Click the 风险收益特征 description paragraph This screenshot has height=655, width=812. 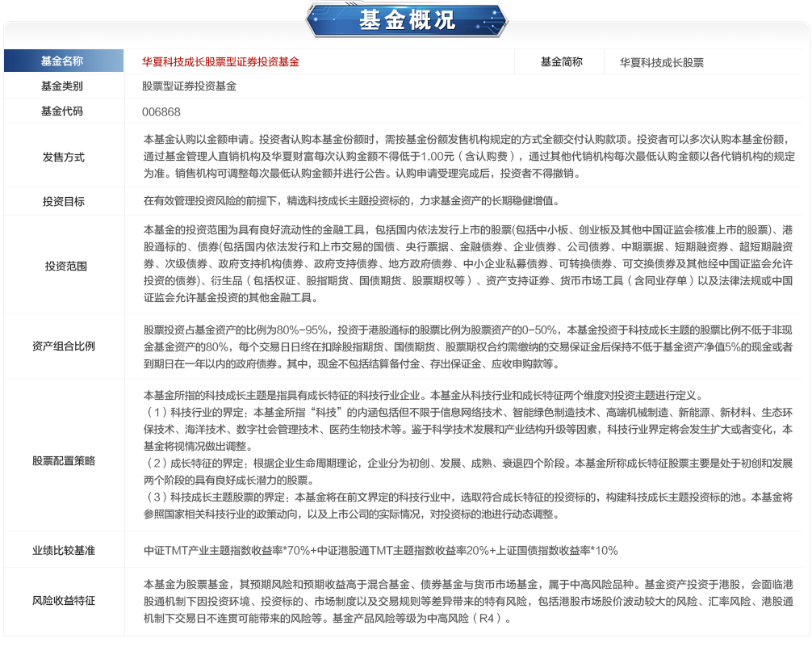tap(467, 602)
